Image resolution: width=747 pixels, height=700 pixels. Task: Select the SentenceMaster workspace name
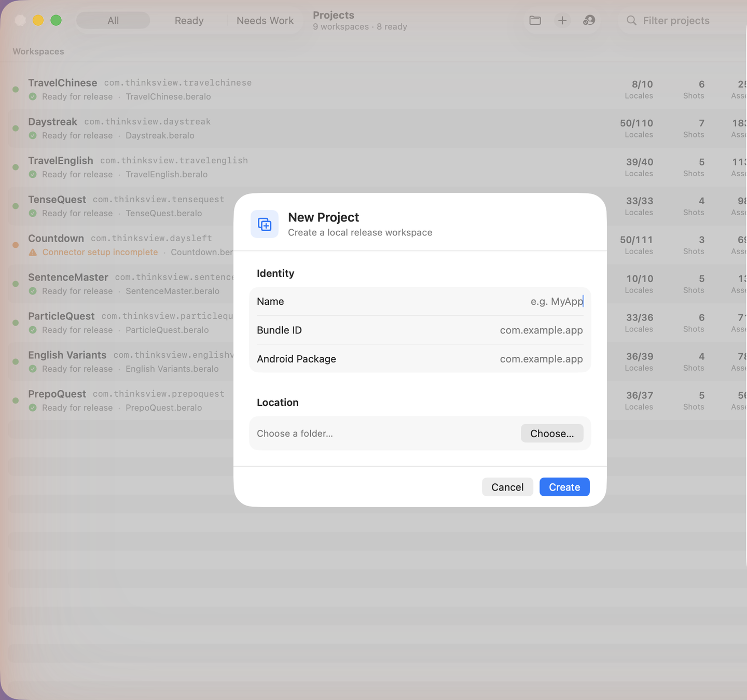click(68, 277)
